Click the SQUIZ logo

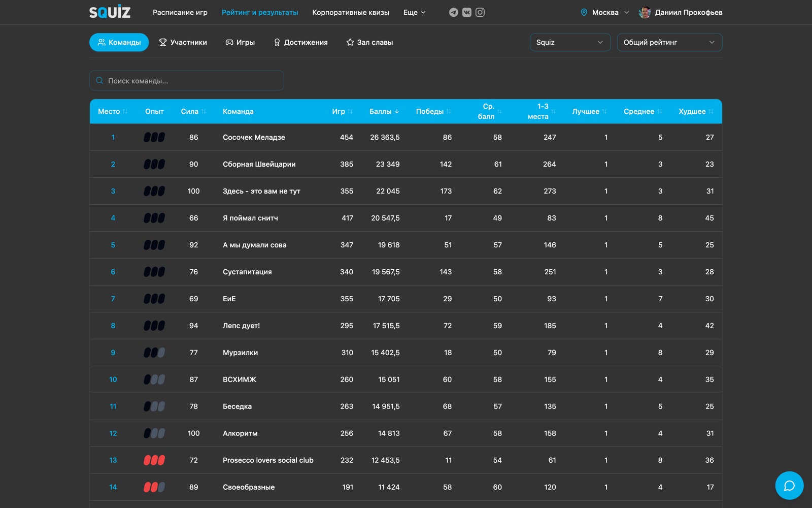110,12
